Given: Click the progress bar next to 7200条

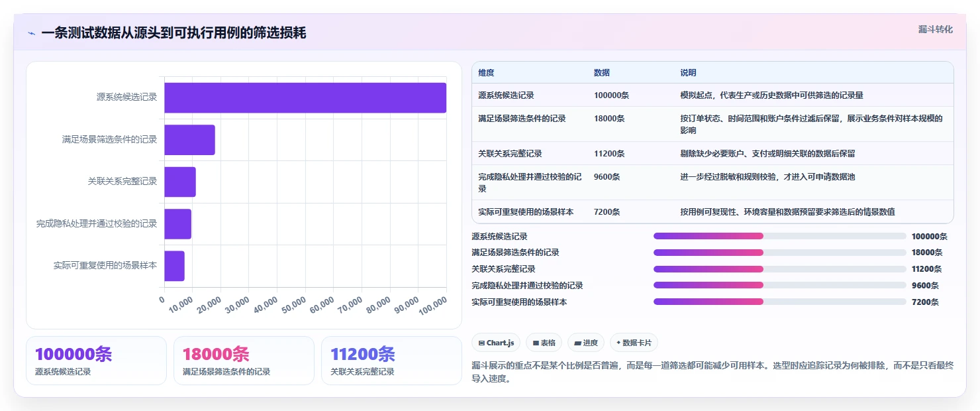Looking at the screenshot, I should tap(779, 302).
